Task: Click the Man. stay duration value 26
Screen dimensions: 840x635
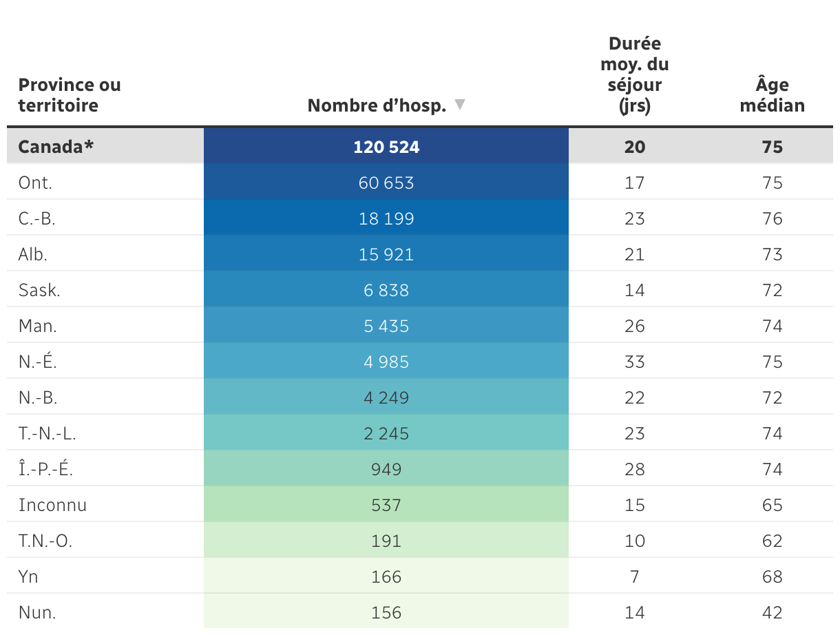Action: (x=635, y=326)
